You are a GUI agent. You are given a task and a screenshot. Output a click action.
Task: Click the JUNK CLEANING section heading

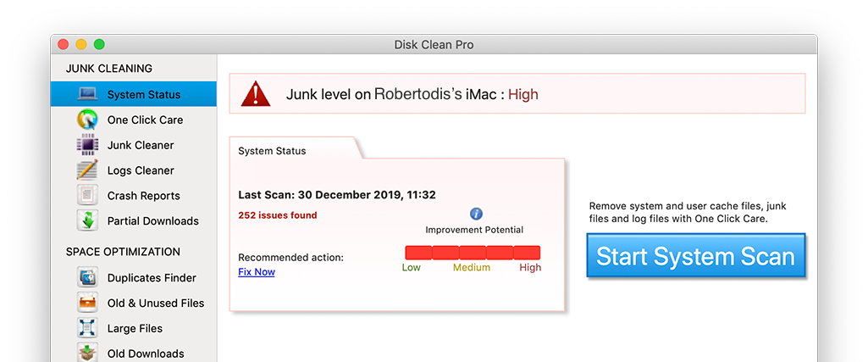click(x=109, y=68)
